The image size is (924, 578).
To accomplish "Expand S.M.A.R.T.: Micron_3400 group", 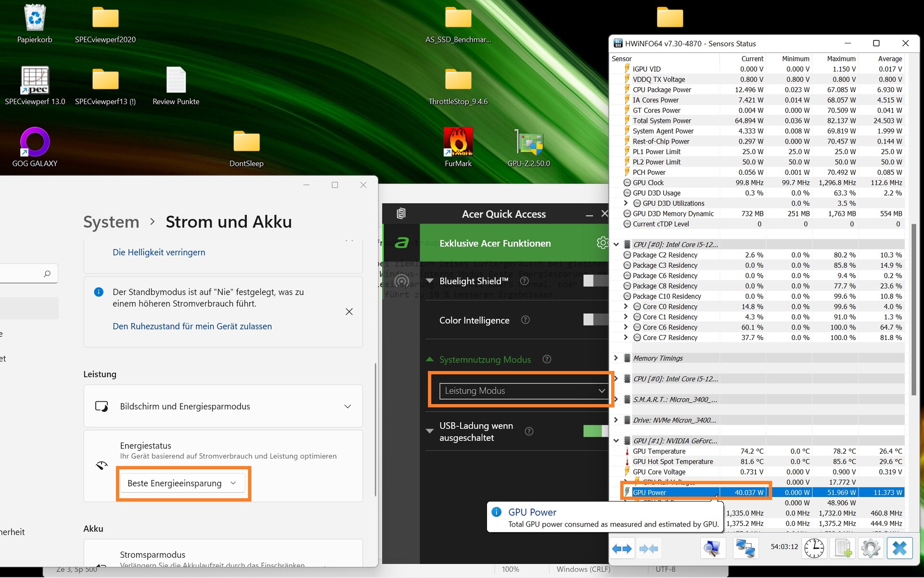I will 616,399.
